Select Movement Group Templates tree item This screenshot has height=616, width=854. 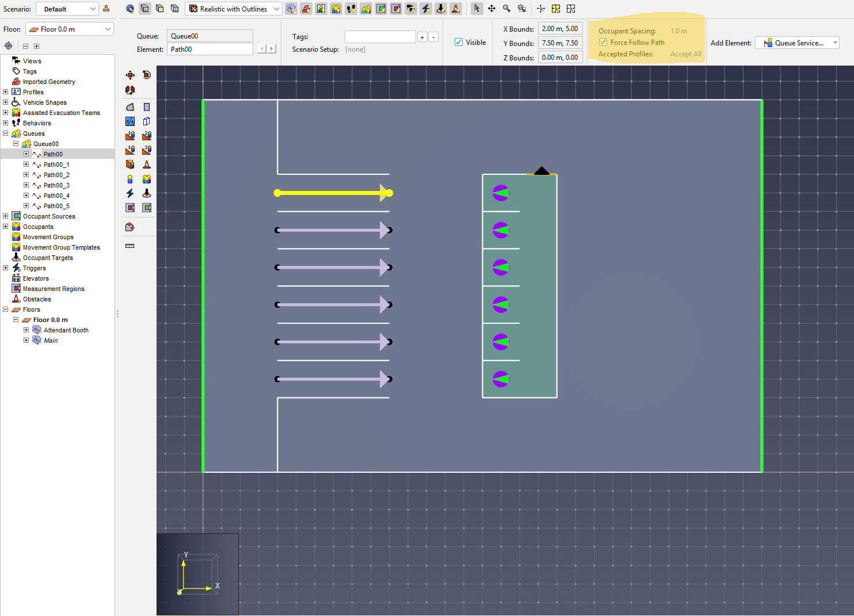62,247
